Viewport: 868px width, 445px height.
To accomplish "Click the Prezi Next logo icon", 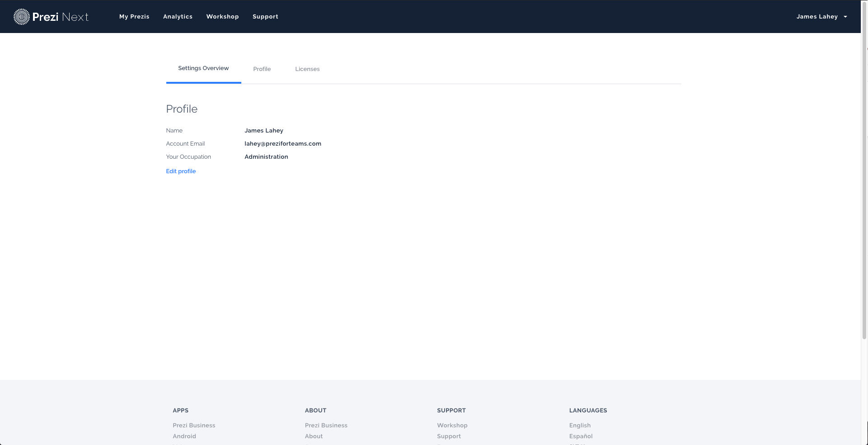I will click(21, 17).
